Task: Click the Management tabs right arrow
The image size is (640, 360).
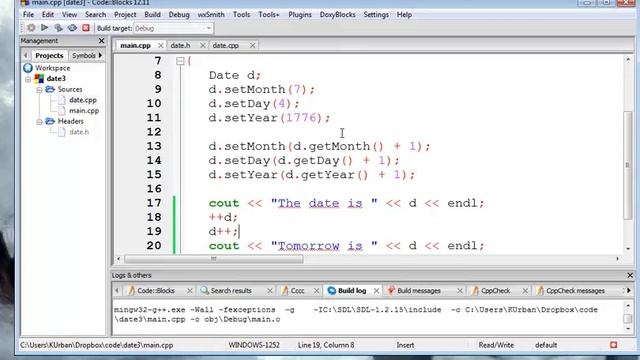Action: pos(100,55)
